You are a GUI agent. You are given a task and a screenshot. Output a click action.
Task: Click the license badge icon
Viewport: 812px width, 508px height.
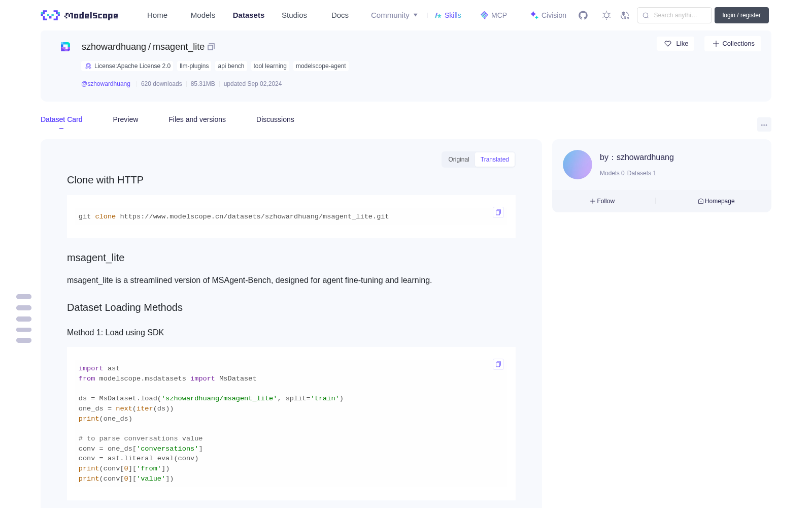coord(88,66)
